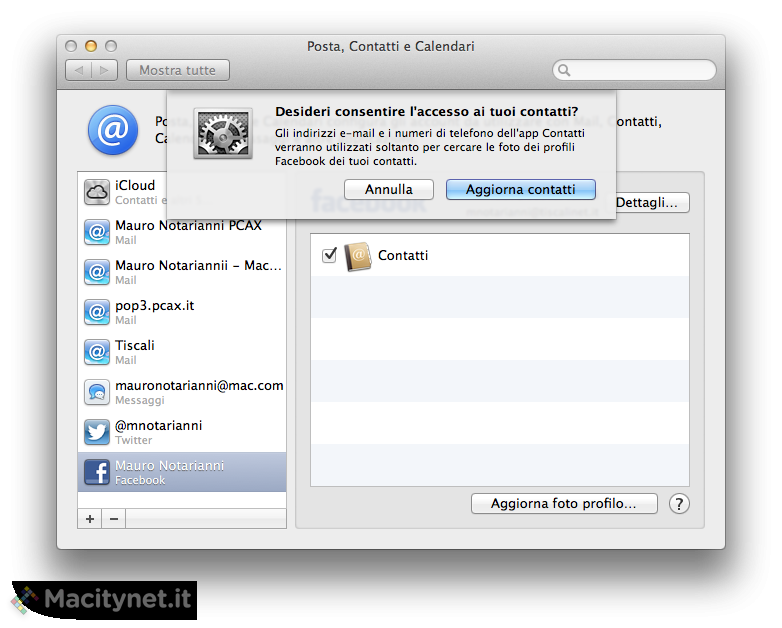Select the Mauro Notarianni Facebook account name
The width and height of the screenshot is (782, 628).
[170, 465]
